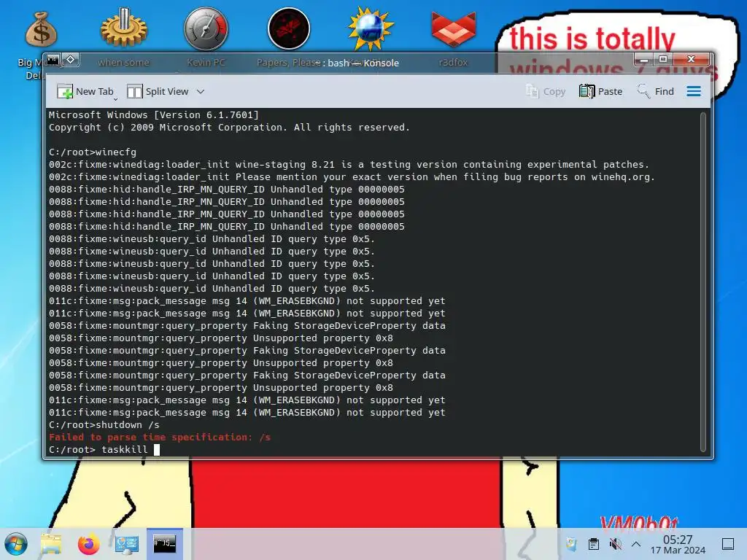Click the text 'C:/root>winecfg'
The height and width of the screenshot is (560, 747).
[93, 152]
